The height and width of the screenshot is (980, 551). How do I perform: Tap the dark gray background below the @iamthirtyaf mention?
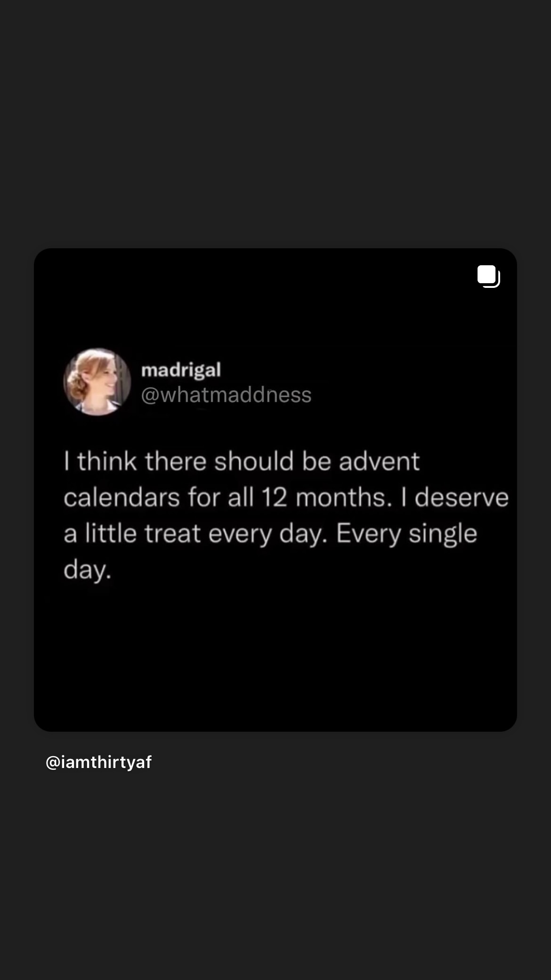(x=275, y=876)
